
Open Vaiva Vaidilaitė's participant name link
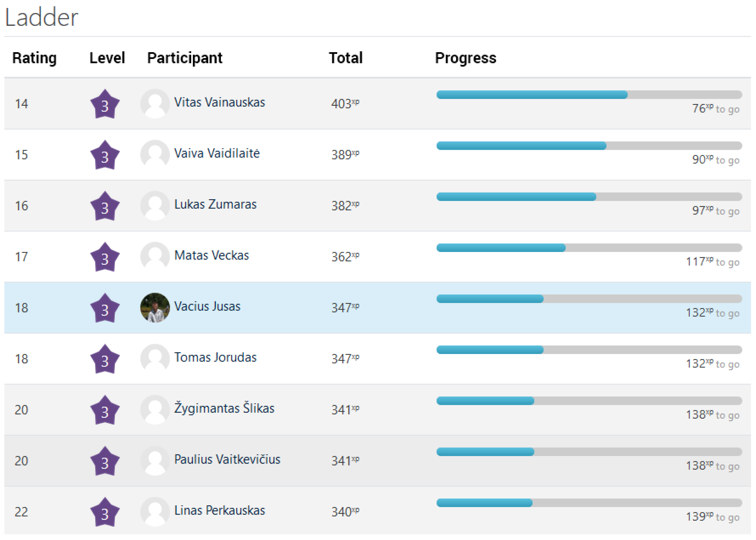(217, 153)
